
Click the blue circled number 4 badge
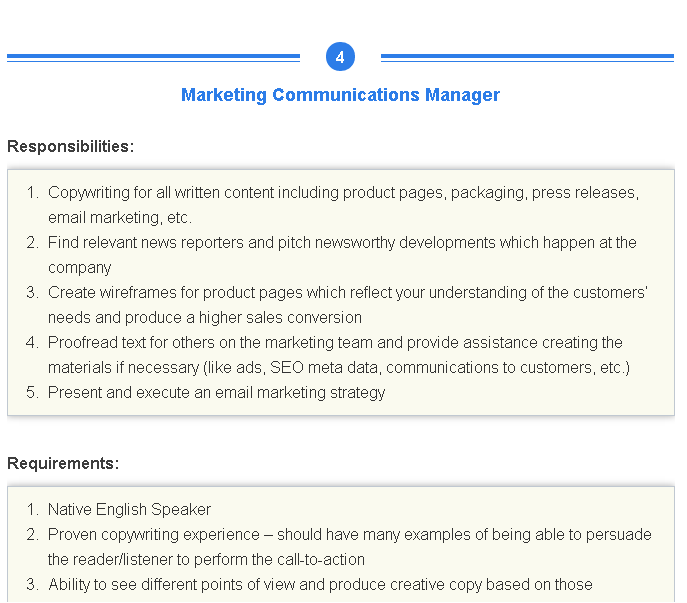[x=340, y=57]
